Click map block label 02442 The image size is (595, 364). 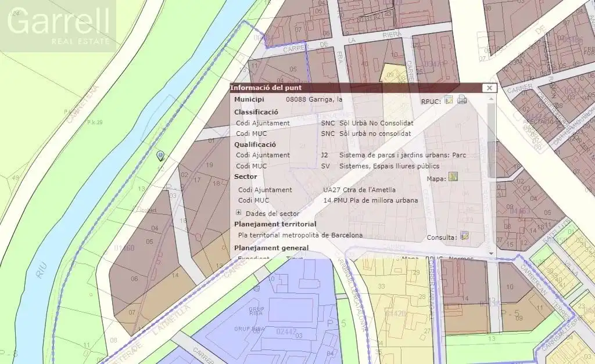(x=286, y=331)
